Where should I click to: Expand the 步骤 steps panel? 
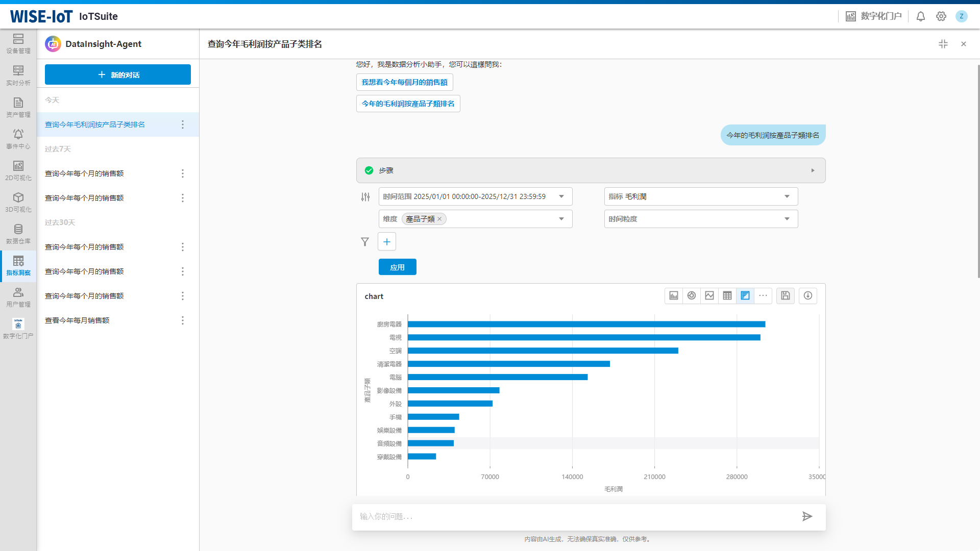click(813, 170)
